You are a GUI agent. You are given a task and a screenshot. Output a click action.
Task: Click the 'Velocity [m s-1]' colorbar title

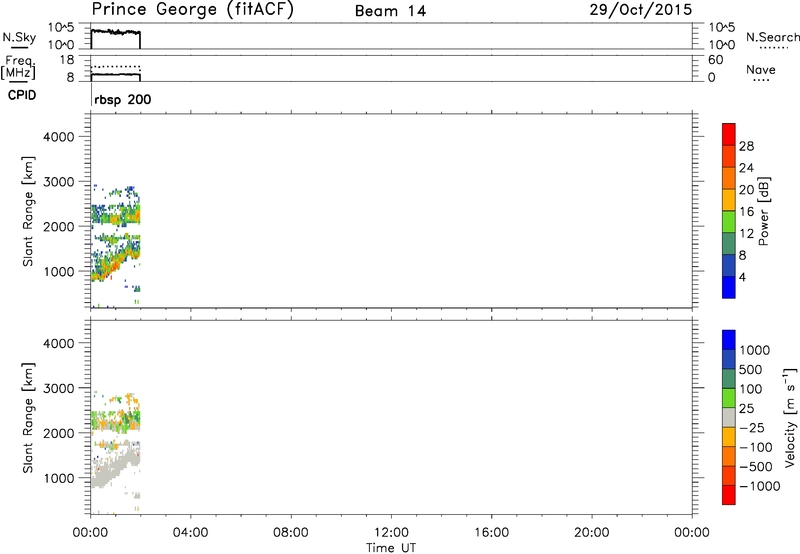click(789, 417)
